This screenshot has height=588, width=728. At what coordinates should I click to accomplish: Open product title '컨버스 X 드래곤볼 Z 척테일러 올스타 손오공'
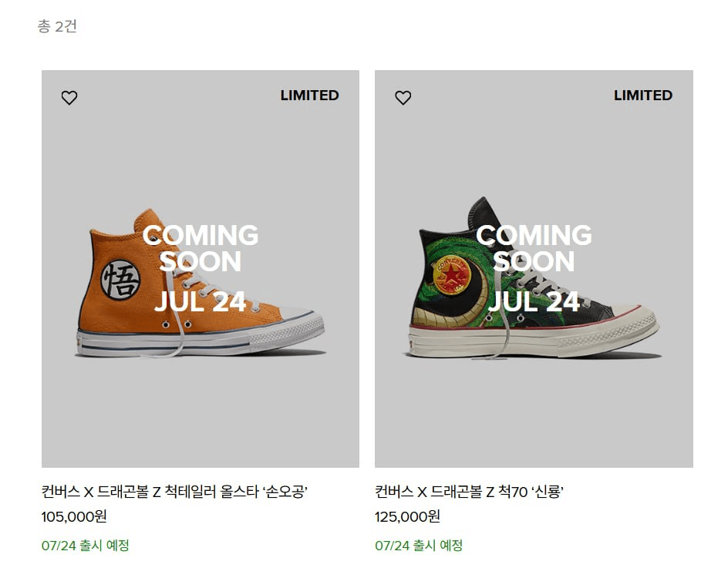(174, 492)
